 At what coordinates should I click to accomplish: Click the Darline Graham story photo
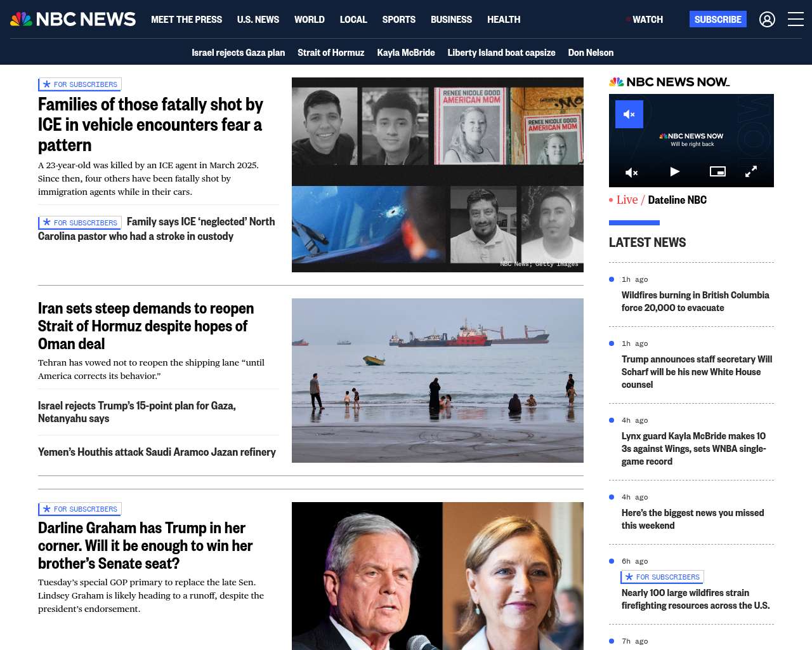pos(438,576)
